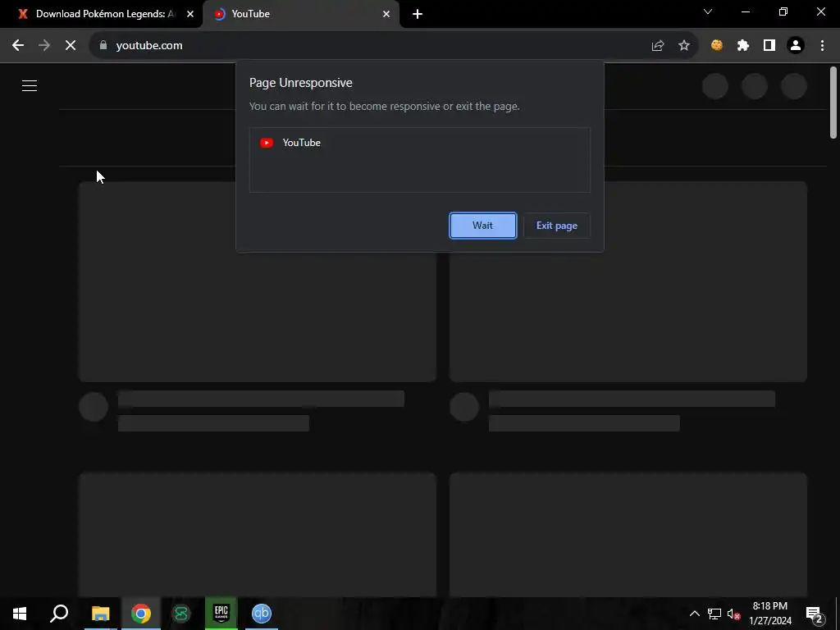Stop loading the page with the X button

(x=71, y=46)
